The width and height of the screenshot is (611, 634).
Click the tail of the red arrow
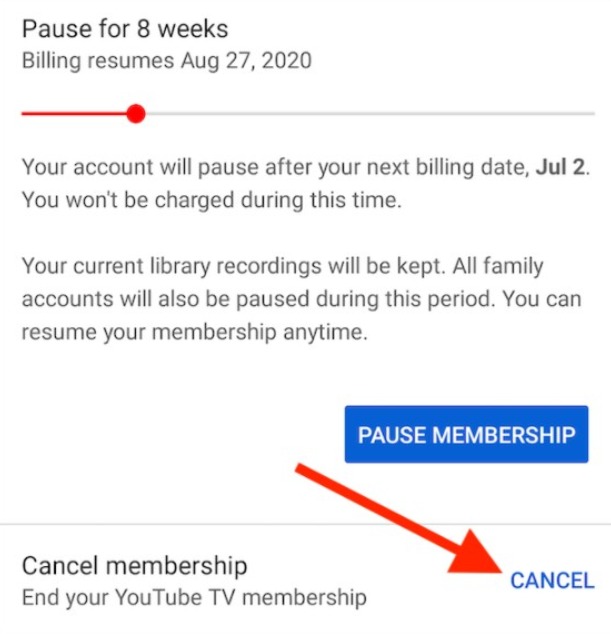click(x=302, y=471)
